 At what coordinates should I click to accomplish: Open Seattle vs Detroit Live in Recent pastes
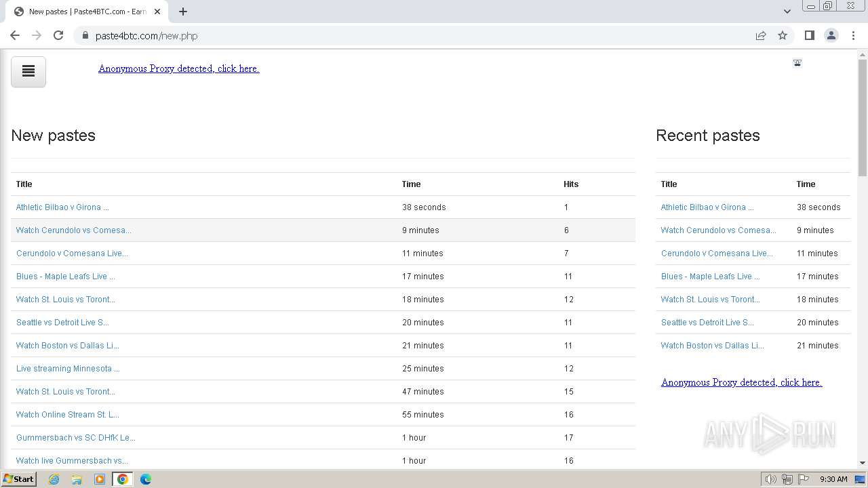coord(707,323)
